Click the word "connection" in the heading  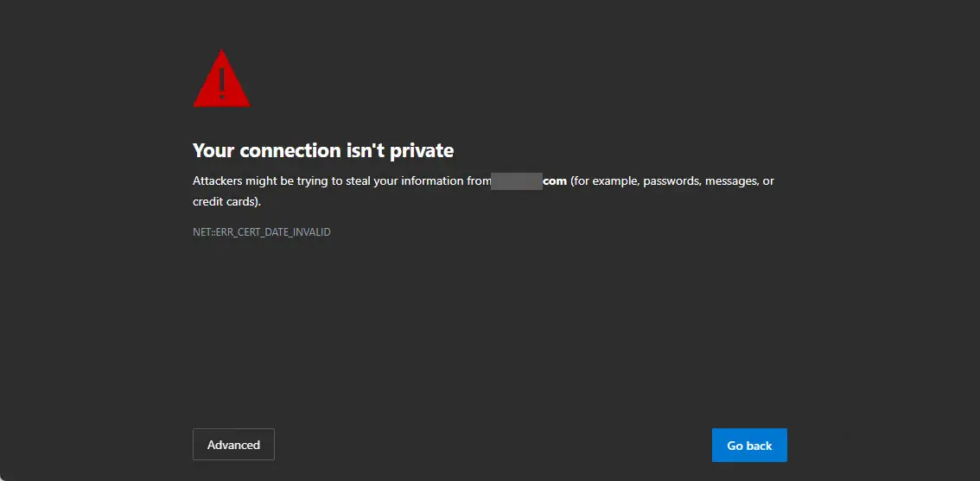pos(288,150)
